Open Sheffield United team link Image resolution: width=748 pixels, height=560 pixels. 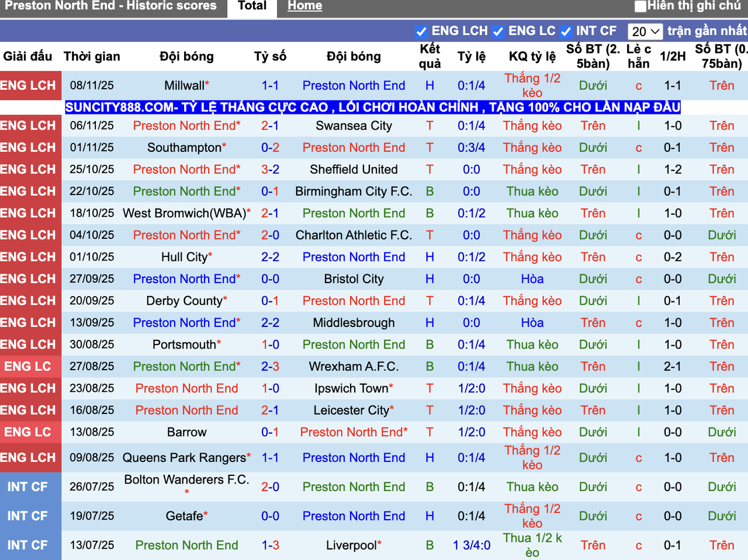(x=354, y=169)
